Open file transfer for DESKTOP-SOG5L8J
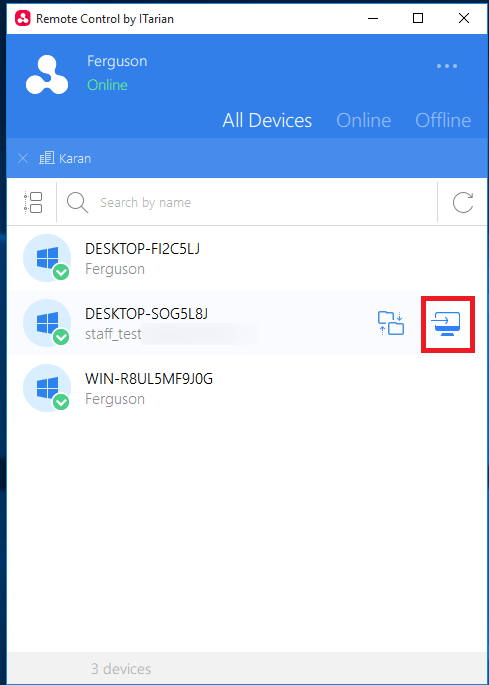The width and height of the screenshot is (489, 685). 391,323
